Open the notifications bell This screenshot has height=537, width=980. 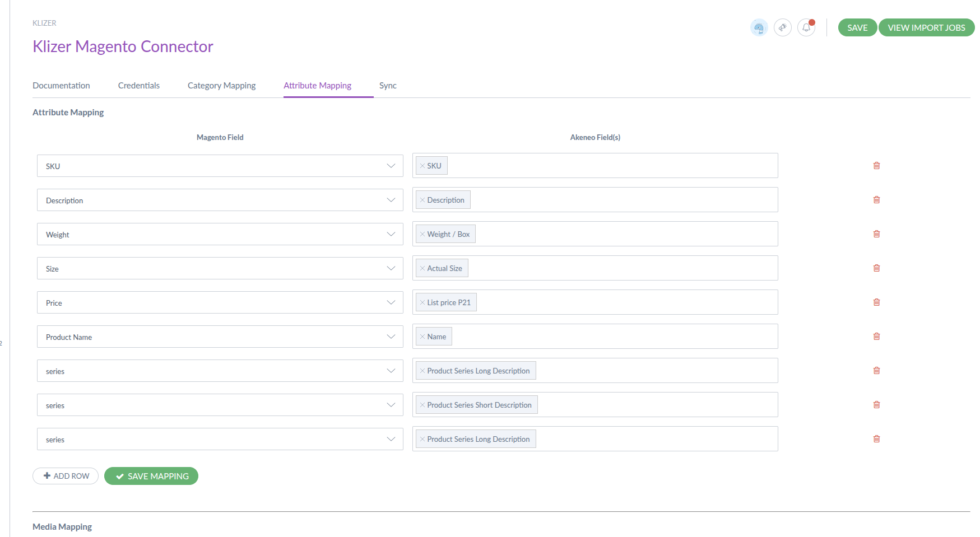806,27
